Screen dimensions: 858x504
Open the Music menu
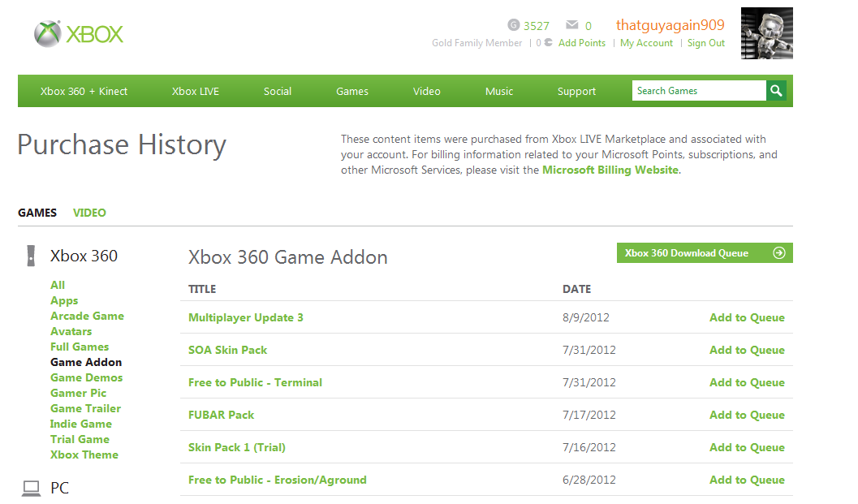[x=499, y=92]
